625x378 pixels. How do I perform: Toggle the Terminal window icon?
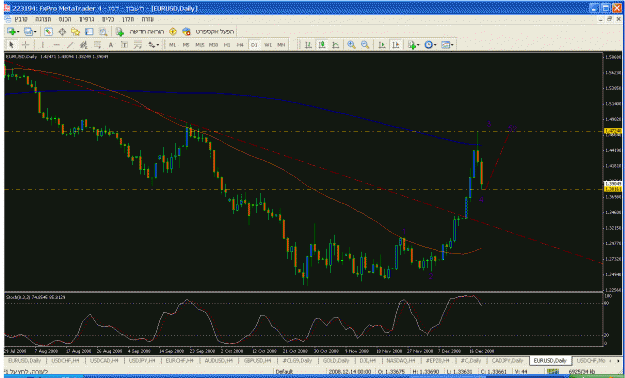point(89,32)
